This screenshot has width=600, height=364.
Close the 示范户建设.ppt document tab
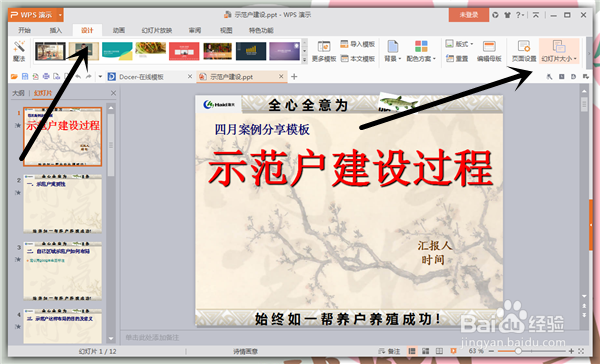pos(281,77)
